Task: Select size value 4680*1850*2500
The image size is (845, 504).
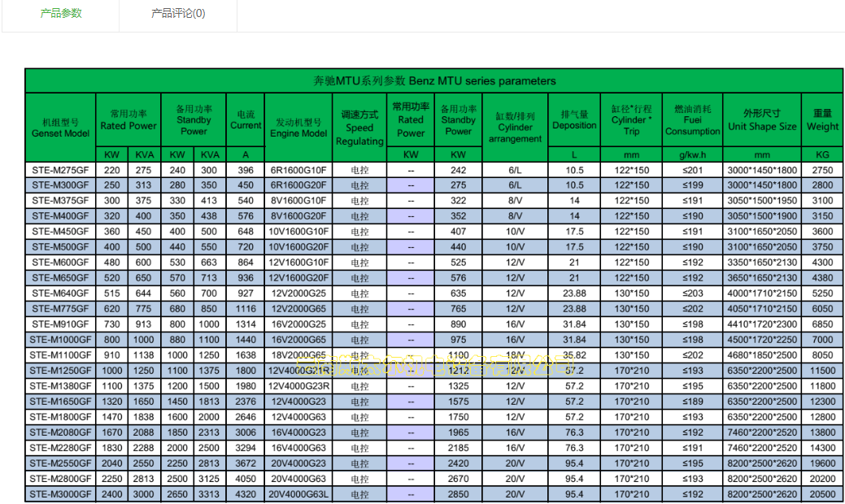Action: 762,355
